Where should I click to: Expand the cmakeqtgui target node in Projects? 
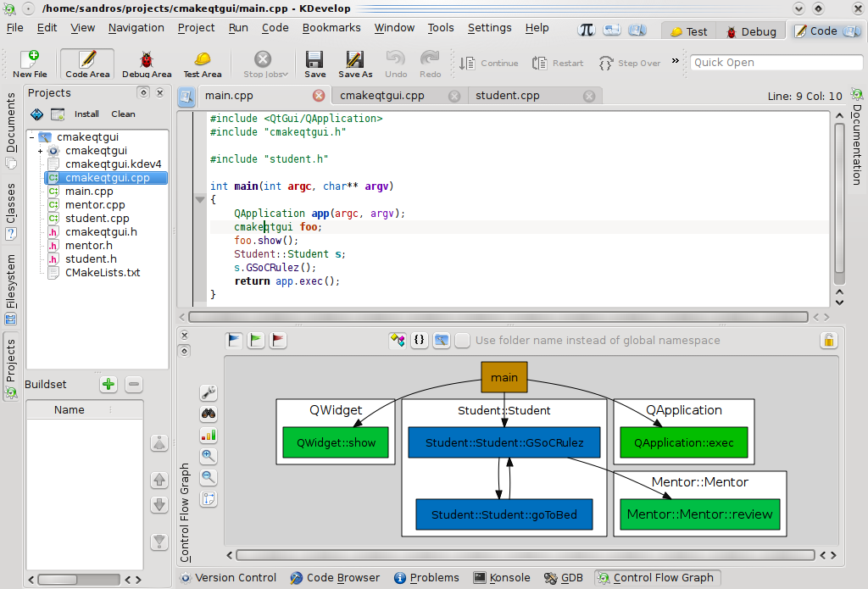tap(41, 150)
